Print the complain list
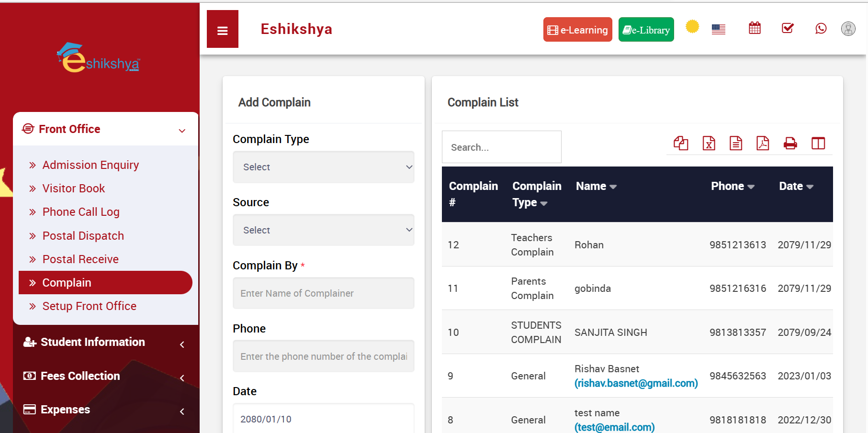The width and height of the screenshot is (868, 433). click(x=790, y=143)
